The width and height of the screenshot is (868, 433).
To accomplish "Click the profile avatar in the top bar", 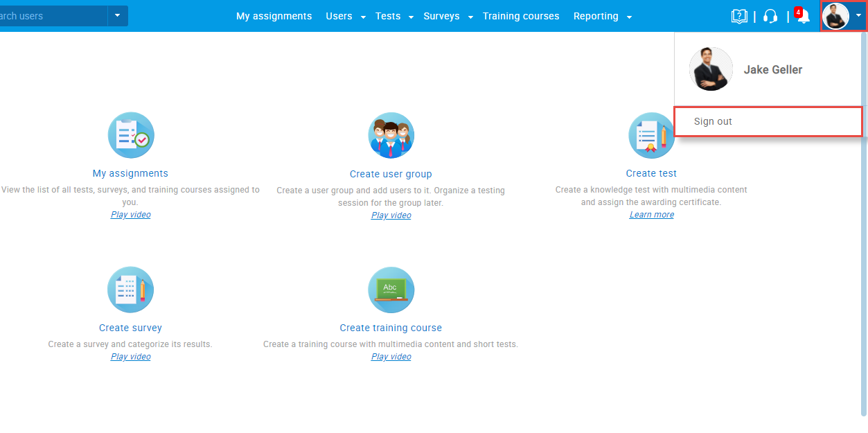I will (x=835, y=16).
